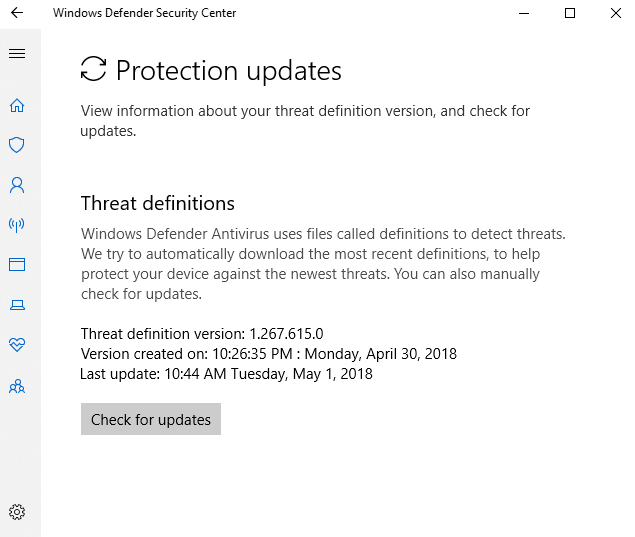Open Firewall & network protection icon
The width and height of the screenshot is (635, 537).
pos(17,225)
